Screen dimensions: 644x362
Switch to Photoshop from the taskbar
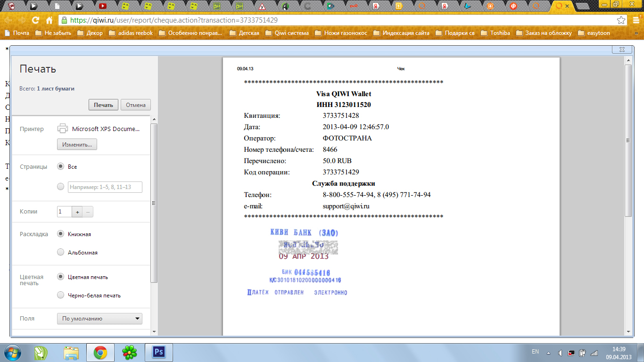point(158,353)
